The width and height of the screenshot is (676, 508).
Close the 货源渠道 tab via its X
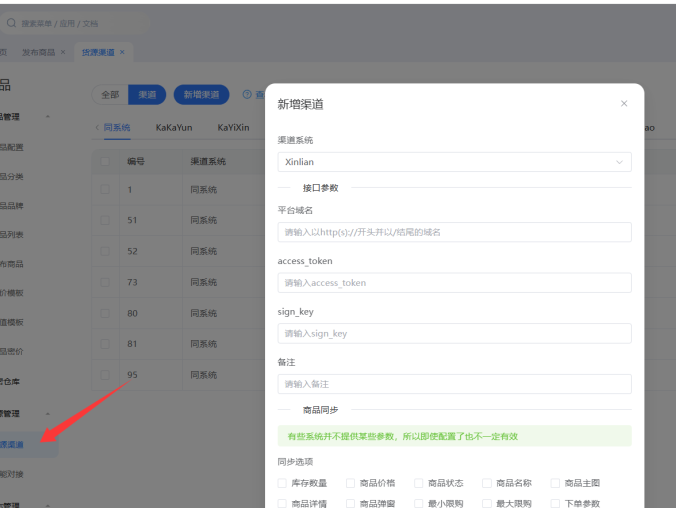click(x=122, y=51)
